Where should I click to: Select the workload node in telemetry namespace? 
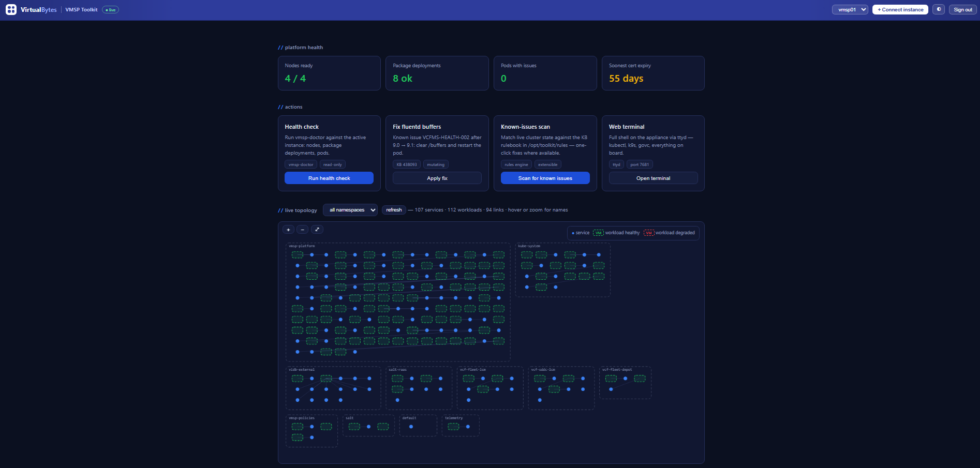coord(453,427)
